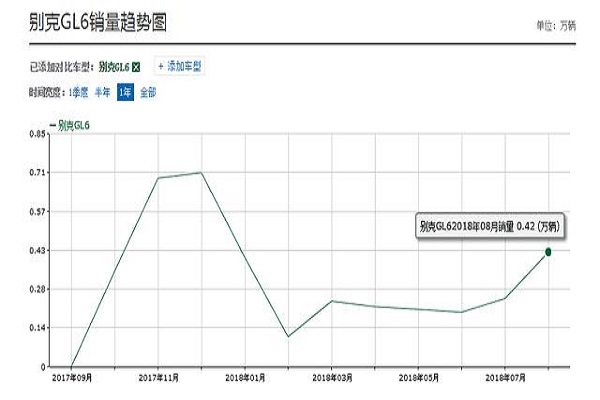Click the line's lowest dip near 0.11
The image size is (600, 400).
point(288,336)
